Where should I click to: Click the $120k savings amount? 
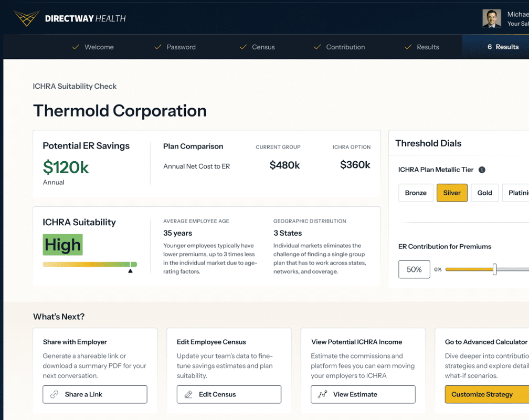pos(66,167)
